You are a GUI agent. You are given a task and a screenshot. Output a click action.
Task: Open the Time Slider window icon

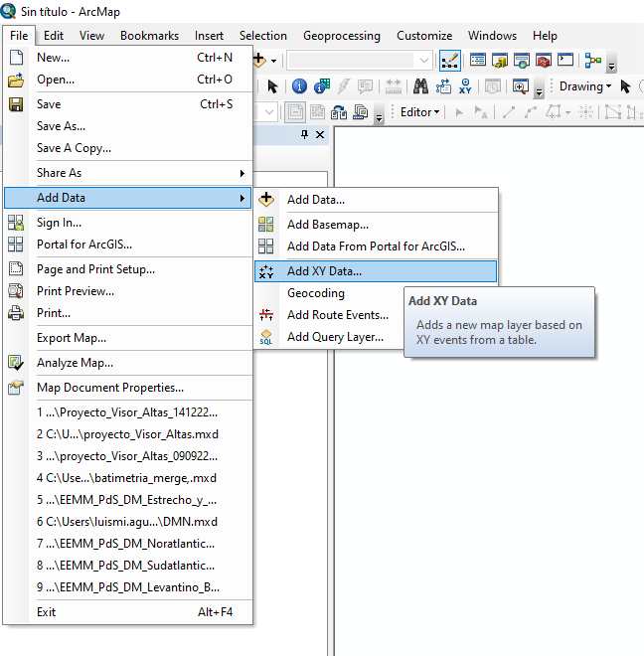point(493,86)
